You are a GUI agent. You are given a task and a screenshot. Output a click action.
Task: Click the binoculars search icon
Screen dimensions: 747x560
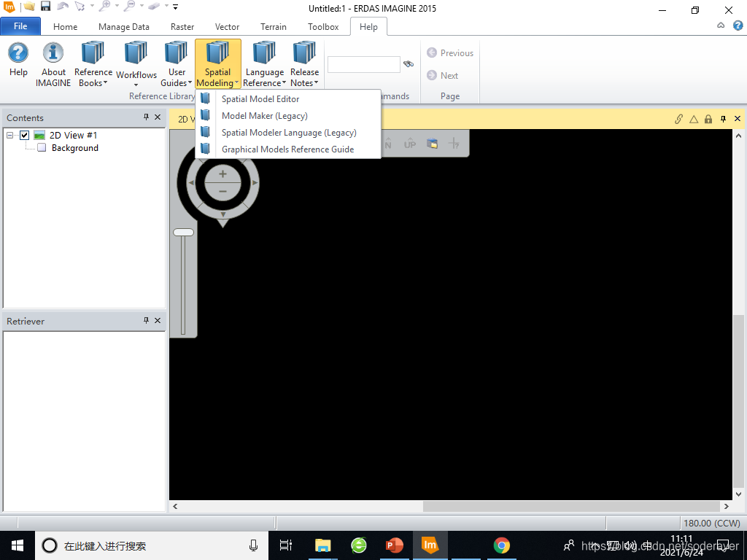tap(409, 64)
